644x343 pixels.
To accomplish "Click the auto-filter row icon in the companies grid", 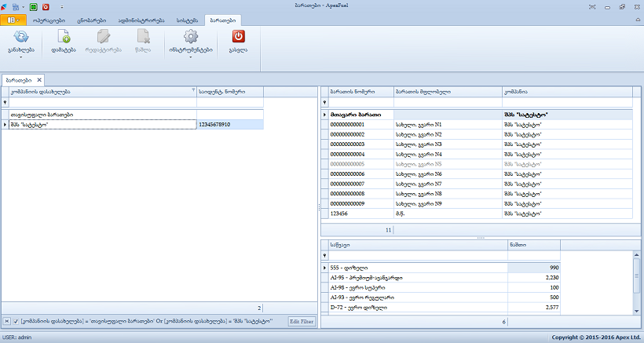I will point(5,103).
